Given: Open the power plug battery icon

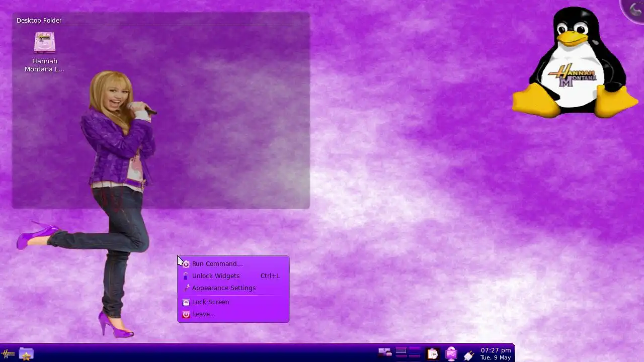Looking at the screenshot, I should point(469,354).
